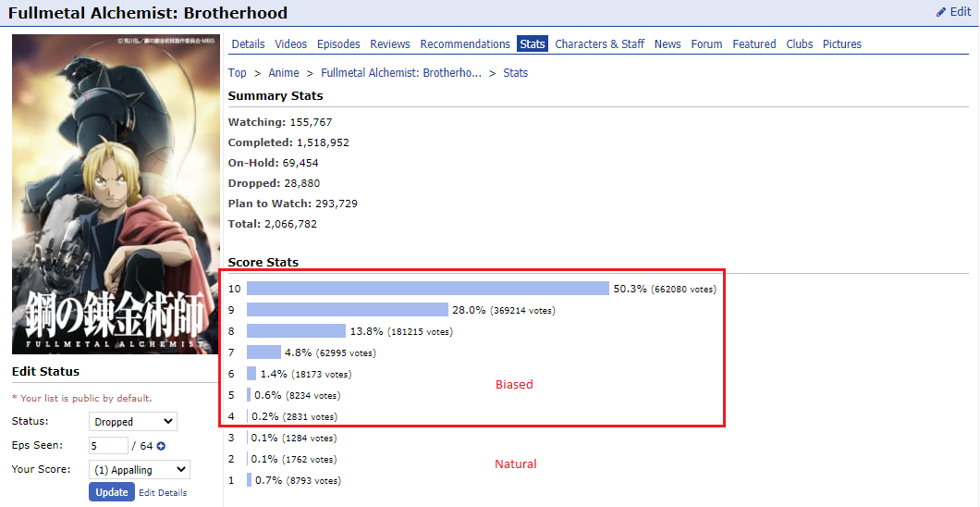Viewport: 980px width, 507px height.
Task: Open the Your Score dropdown showing Appalling
Action: [140, 470]
